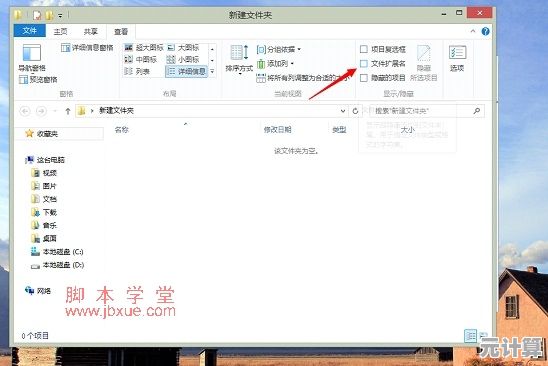This screenshot has width=548, height=366.
Task: Go up one folder level
Action: pos(68,111)
